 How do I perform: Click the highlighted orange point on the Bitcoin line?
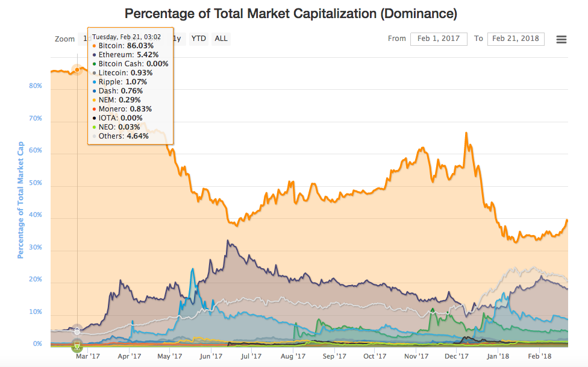(x=77, y=69)
